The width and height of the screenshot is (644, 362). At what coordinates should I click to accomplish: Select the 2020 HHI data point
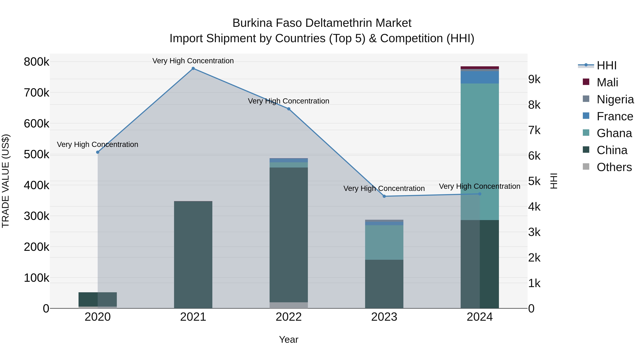point(98,152)
